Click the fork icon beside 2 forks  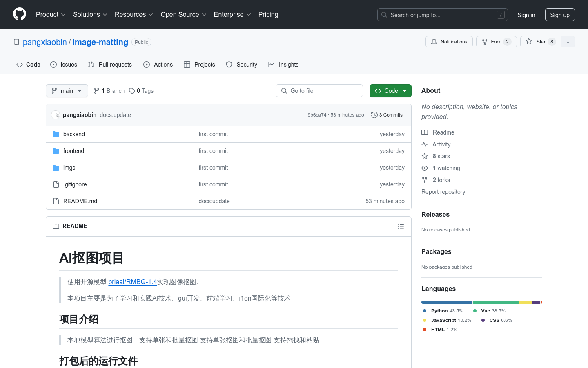[425, 180]
